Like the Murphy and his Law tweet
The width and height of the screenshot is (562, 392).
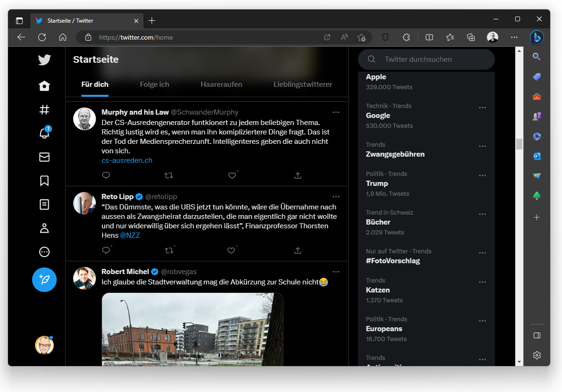click(x=232, y=175)
